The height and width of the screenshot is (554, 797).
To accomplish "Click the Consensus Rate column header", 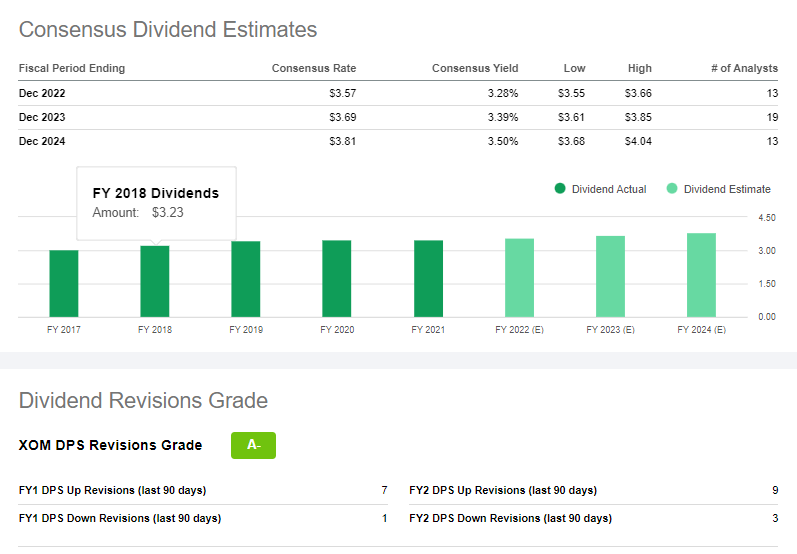I will pos(314,68).
